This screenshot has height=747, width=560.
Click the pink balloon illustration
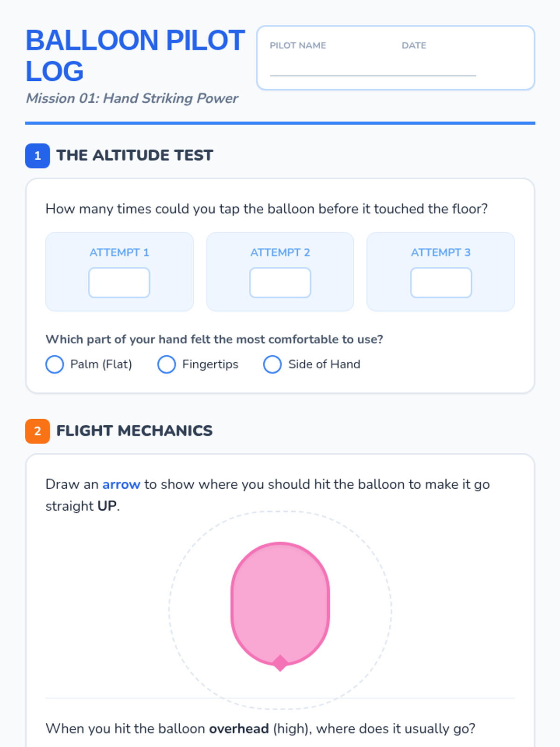tap(280, 602)
